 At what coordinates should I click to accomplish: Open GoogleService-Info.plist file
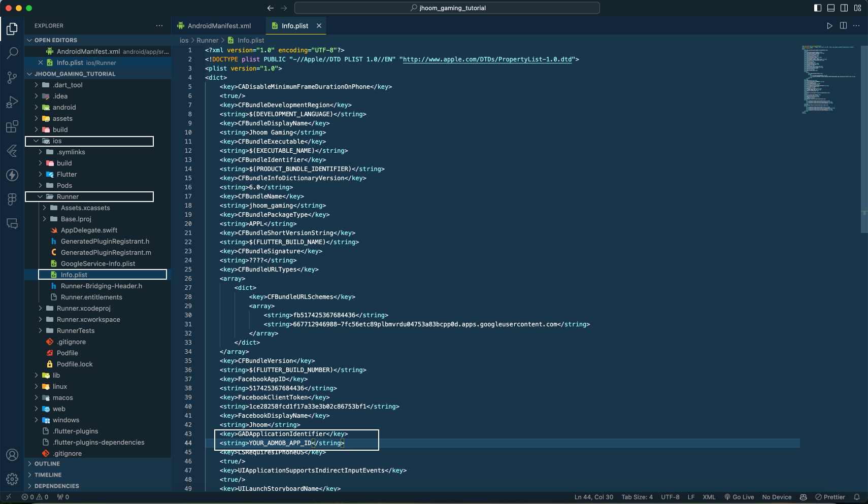click(x=97, y=264)
